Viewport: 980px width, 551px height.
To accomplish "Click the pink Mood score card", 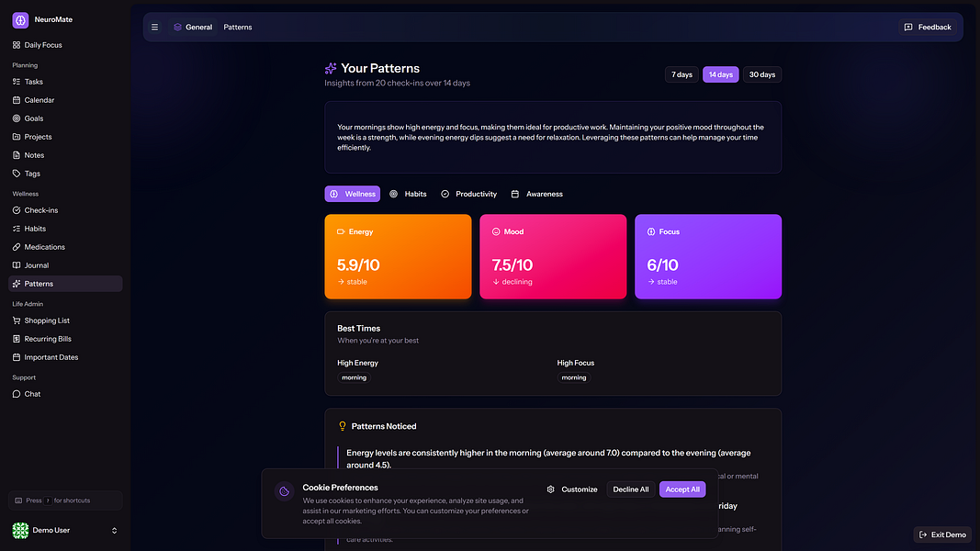I will [x=553, y=256].
